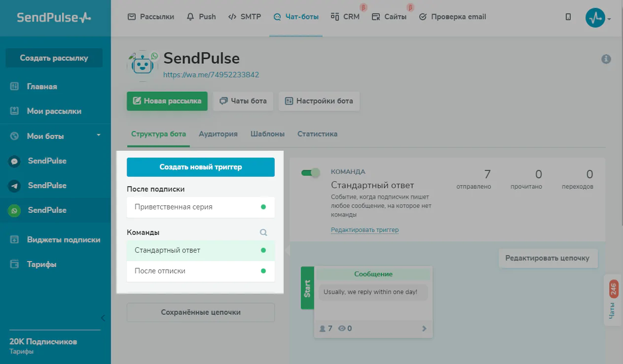Open the SMTP top menu
This screenshot has height=364, width=623.
pyautogui.click(x=245, y=17)
